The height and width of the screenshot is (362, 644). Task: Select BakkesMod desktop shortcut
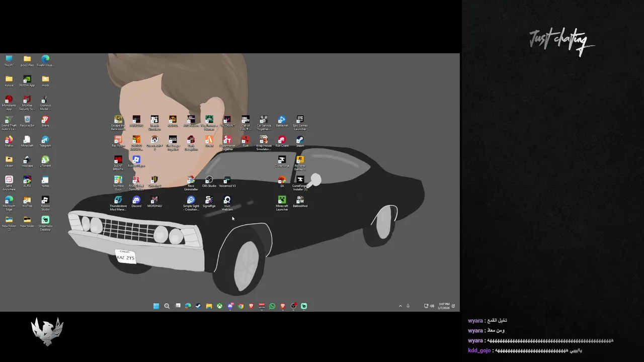[300, 202]
